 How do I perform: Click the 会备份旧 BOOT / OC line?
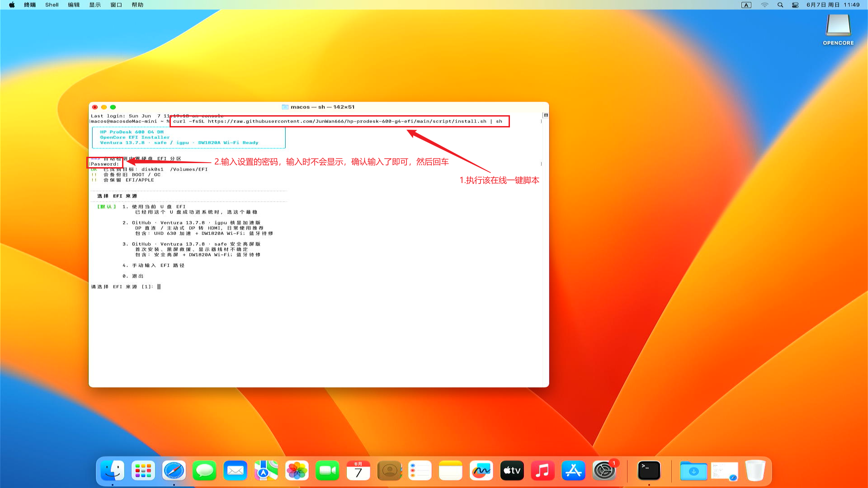coord(132,174)
